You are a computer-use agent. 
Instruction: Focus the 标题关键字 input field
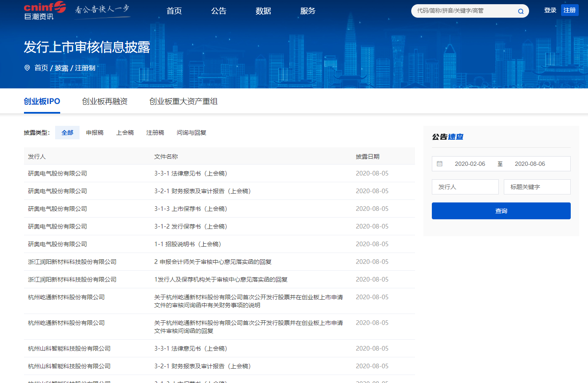pos(537,187)
